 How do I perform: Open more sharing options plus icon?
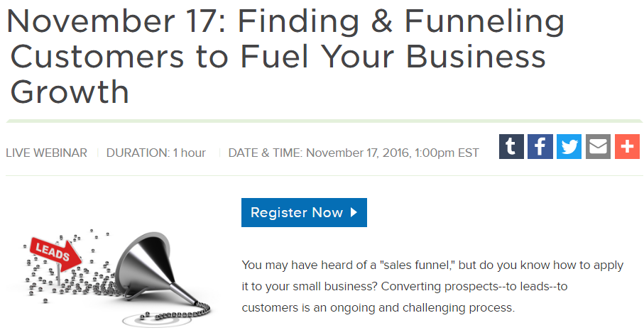point(627,147)
